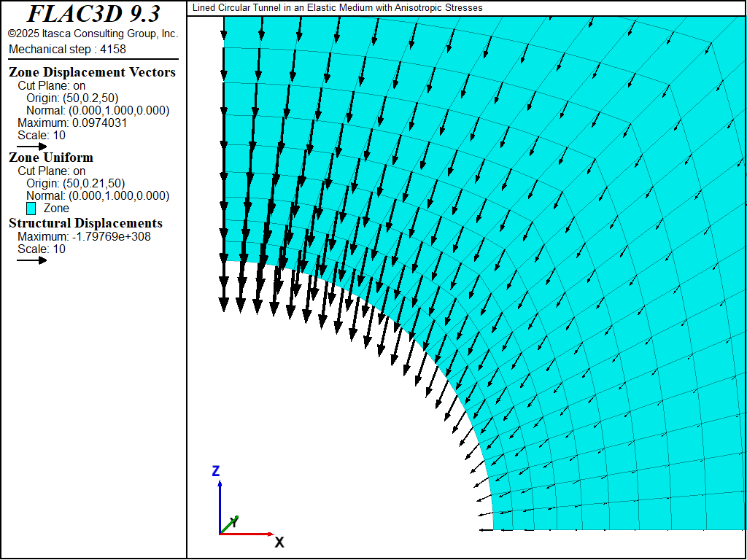Click the Itasca Consulting Group copyright text
The image size is (747, 560).
click(93, 34)
